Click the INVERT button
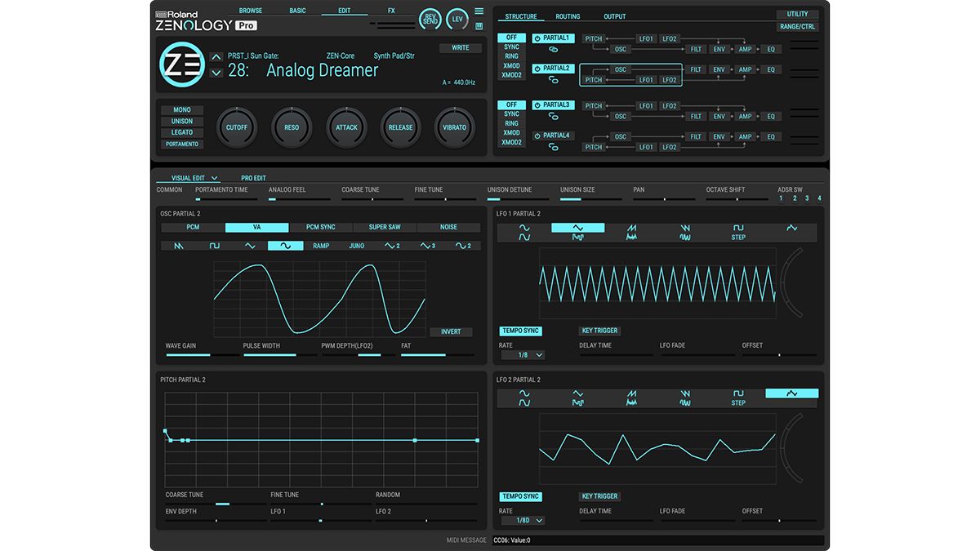The image size is (980, 551). (x=451, y=331)
